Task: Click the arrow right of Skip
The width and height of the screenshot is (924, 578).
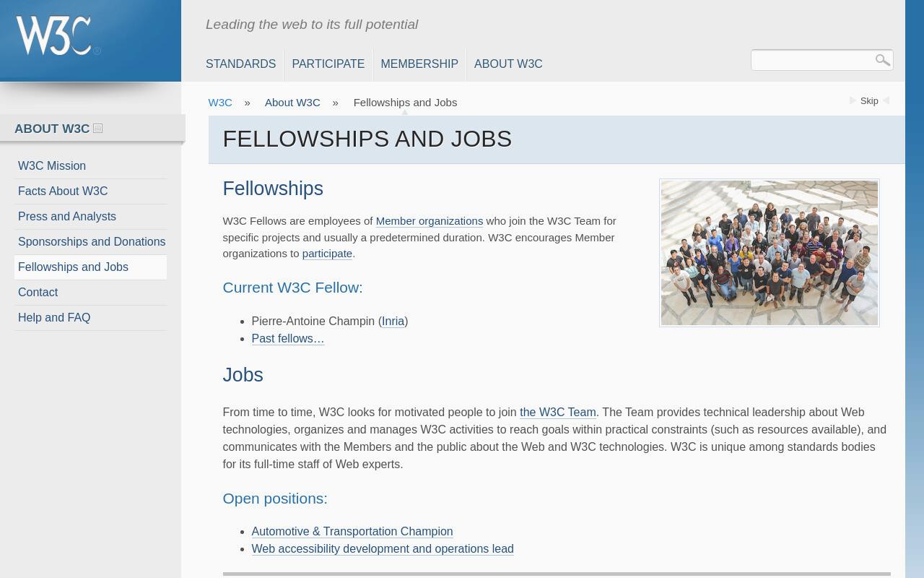Action: (x=886, y=101)
